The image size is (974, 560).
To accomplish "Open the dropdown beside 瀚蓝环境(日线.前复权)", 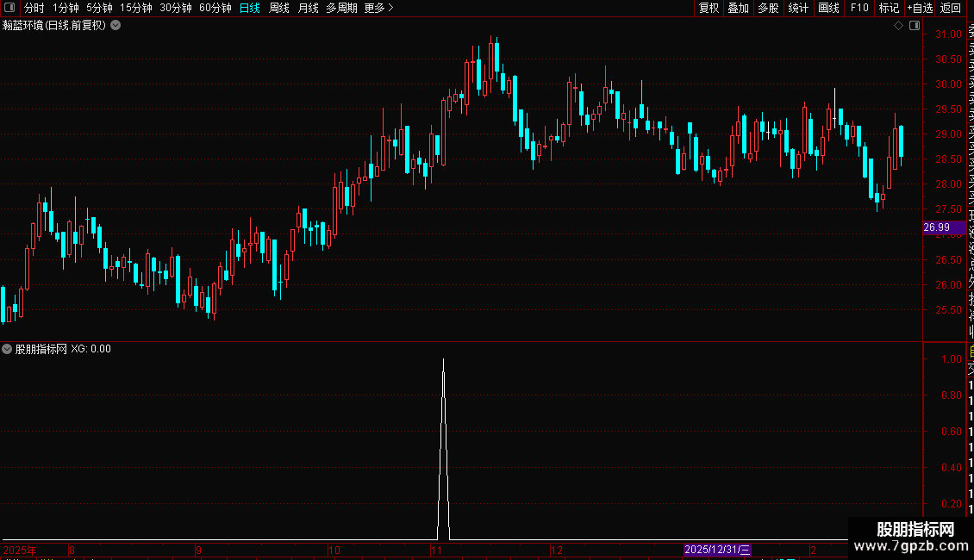I will 116,26.
